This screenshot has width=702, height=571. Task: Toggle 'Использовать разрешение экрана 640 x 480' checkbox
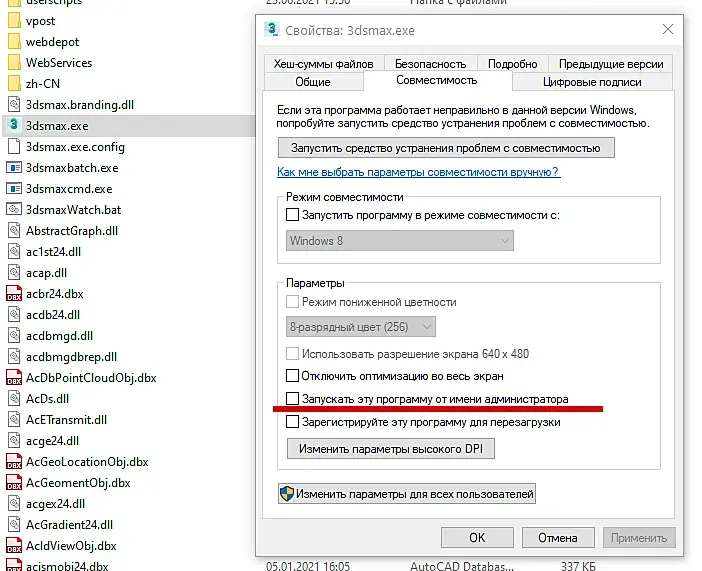tap(292, 353)
